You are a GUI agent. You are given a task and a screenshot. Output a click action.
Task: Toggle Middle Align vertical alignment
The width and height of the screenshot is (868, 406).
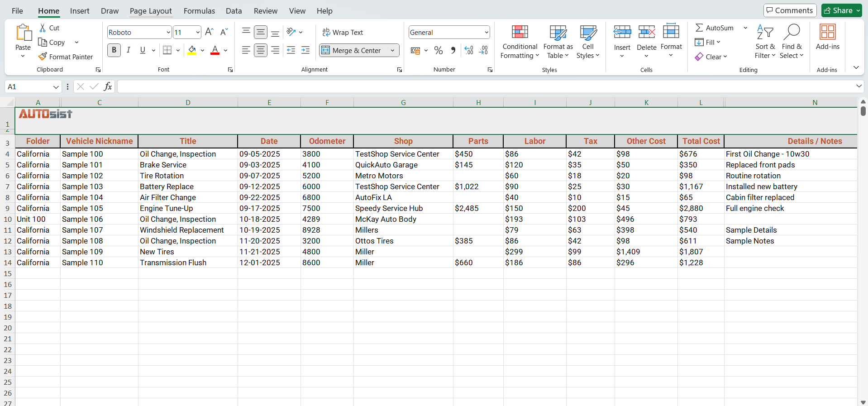(261, 32)
